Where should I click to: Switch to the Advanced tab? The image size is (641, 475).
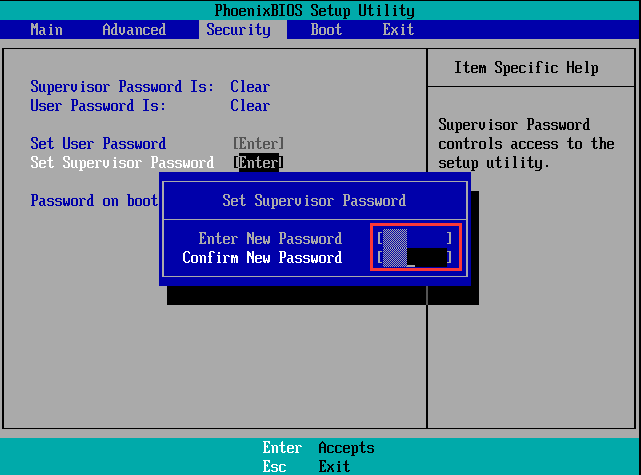click(x=134, y=30)
